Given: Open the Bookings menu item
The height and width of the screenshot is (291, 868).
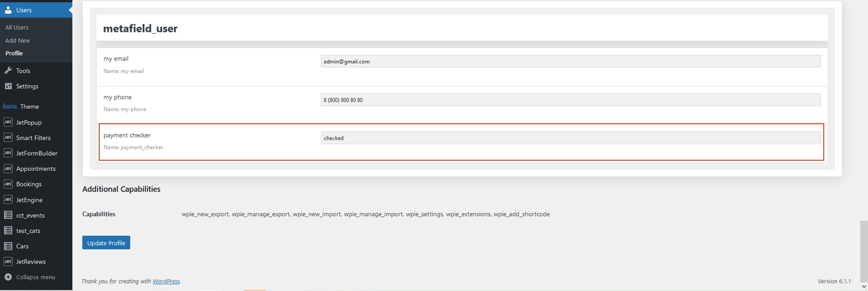Looking at the screenshot, I should point(36,183).
